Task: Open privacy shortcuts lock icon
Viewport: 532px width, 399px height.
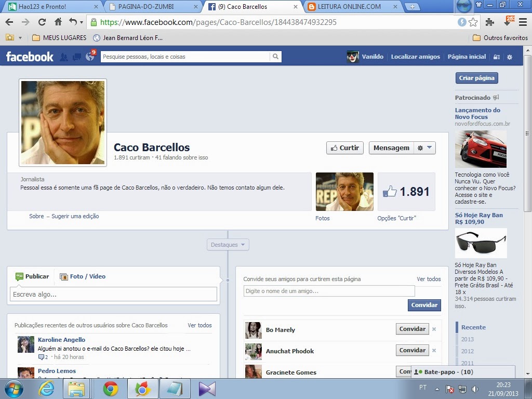Action: 496,57
